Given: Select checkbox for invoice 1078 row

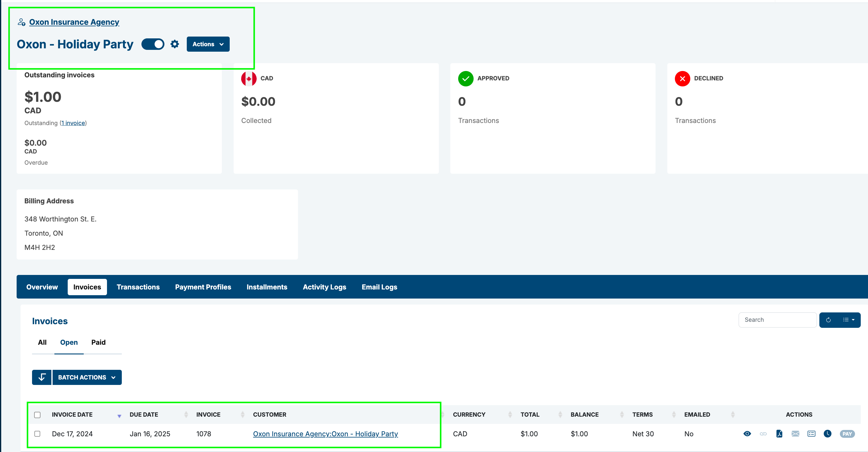Looking at the screenshot, I should 37,434.
